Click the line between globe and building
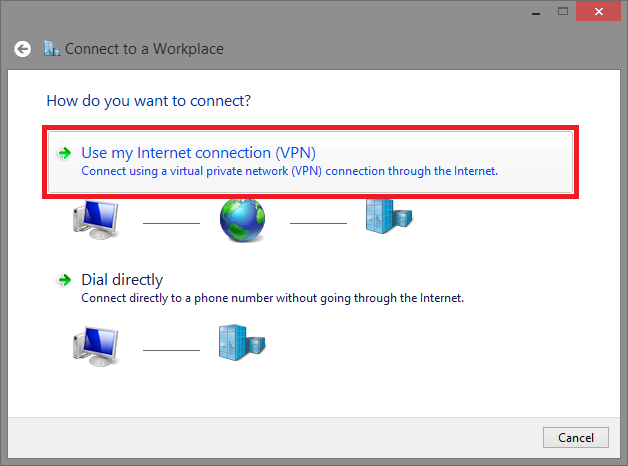628x466 pixels. pyautogui.click(x=318, y=222)
